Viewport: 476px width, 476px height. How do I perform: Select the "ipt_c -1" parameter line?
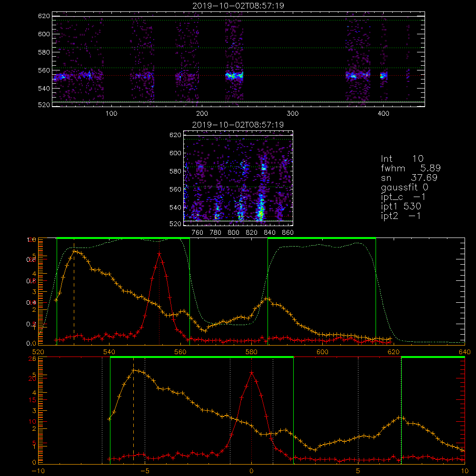point(403,197)
